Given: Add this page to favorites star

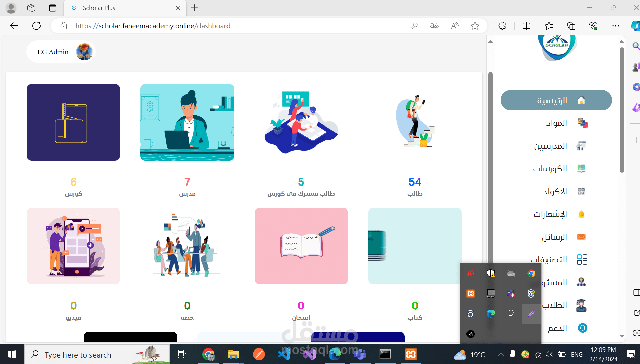Looking at the screenshot, I should pos(475,26).
